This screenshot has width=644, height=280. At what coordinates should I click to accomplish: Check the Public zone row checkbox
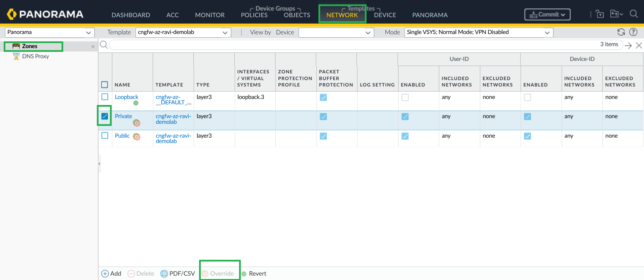tap(105, 135)
